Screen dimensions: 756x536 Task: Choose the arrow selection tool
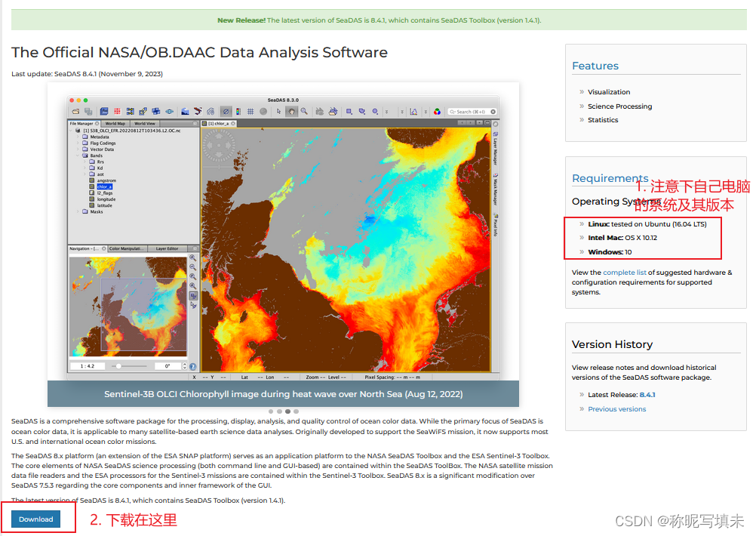point(278,112)
